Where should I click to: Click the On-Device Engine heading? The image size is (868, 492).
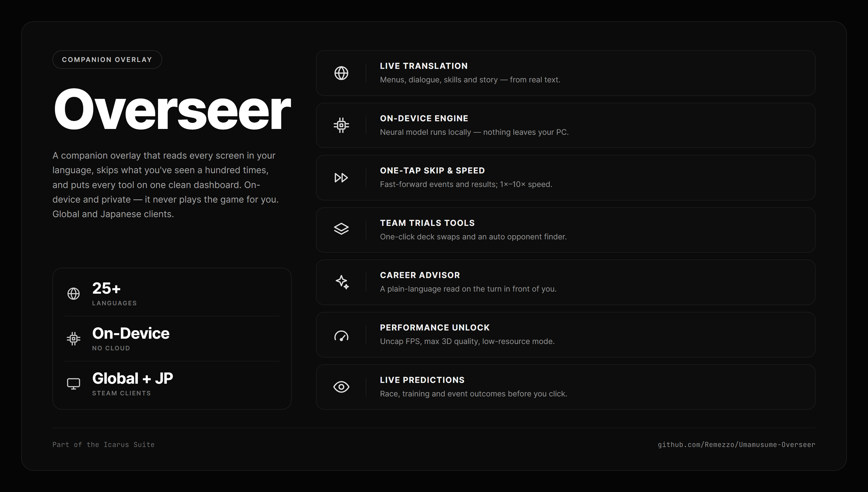click(x=424, y=118)
